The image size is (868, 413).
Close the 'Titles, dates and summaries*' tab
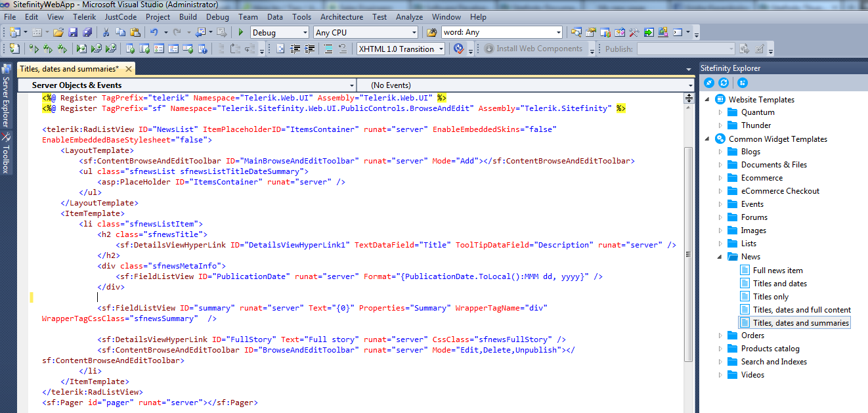coord(128,69)
